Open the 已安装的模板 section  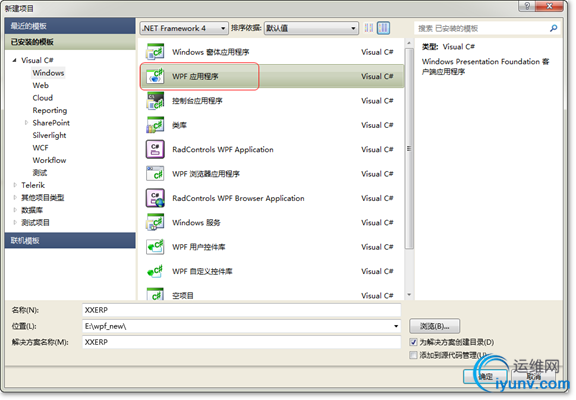(x=70, y=42)
